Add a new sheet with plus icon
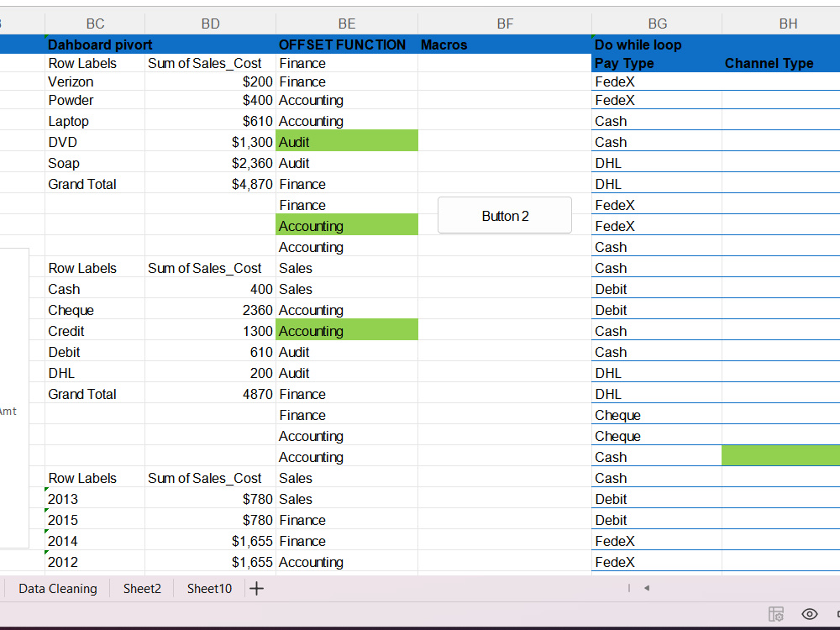 [256, 588]
